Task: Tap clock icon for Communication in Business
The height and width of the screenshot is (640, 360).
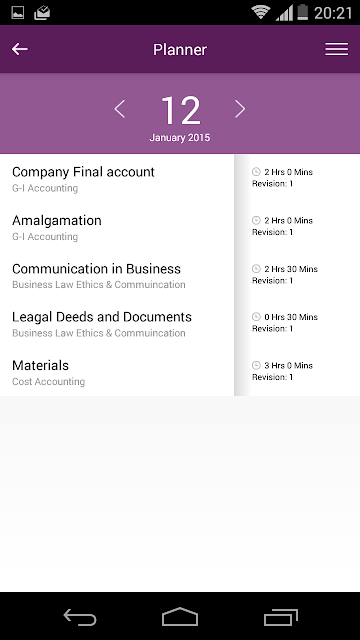Action: coord(256,269)
